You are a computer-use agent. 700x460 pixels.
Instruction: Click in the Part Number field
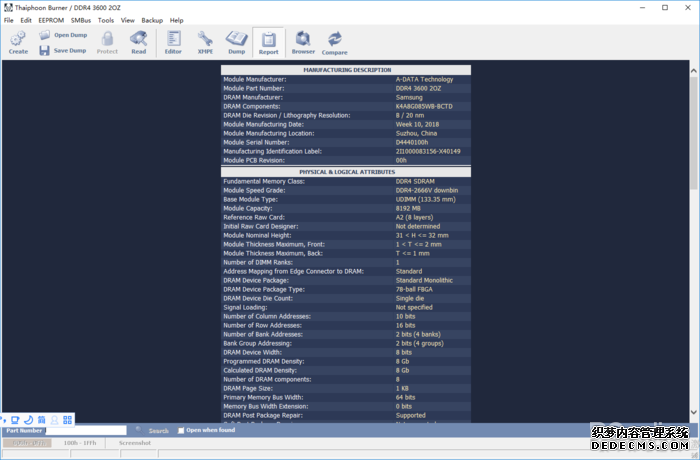point(86,431)
